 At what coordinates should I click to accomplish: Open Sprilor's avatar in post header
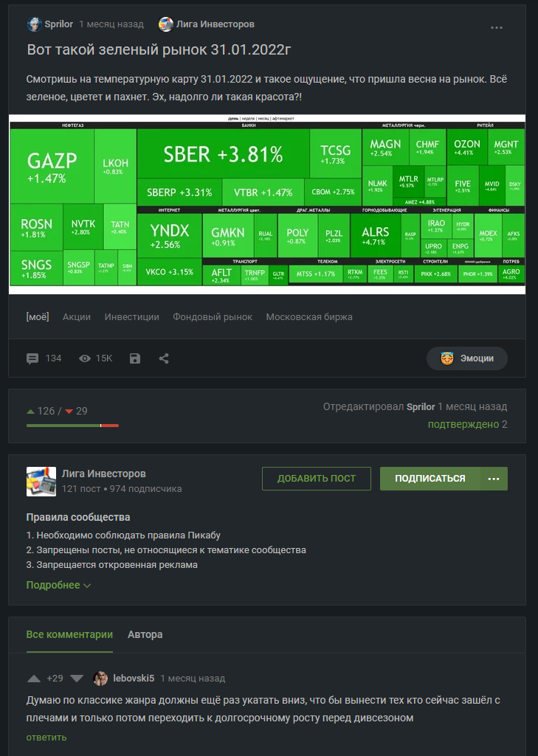tap(34, 24)
